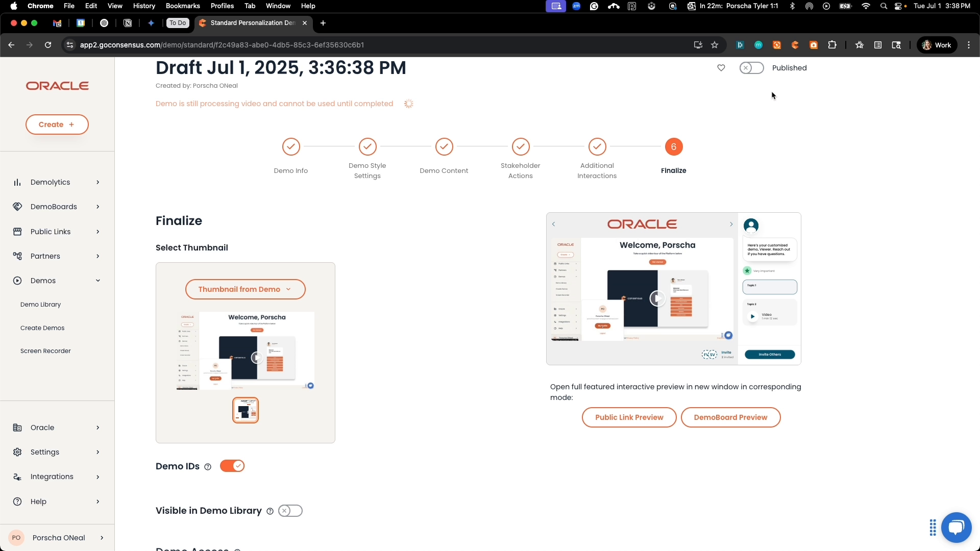
Task: Click the Public Link Preview button
Action: pos(628,417)
